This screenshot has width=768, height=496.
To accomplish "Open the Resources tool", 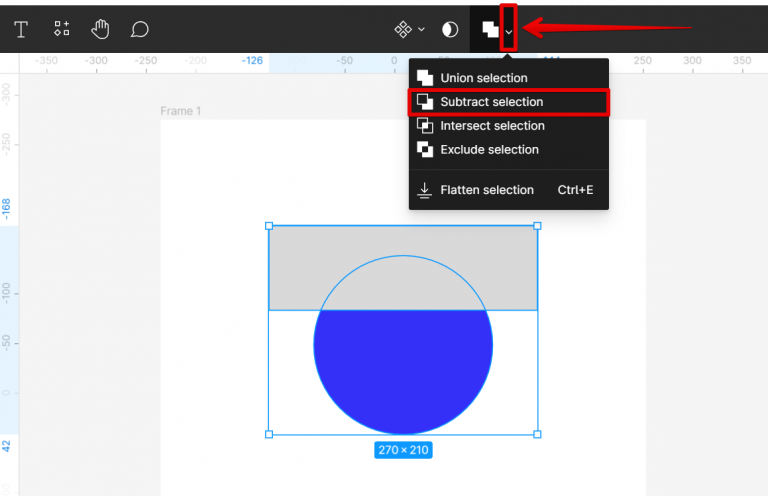I will 62,29.
